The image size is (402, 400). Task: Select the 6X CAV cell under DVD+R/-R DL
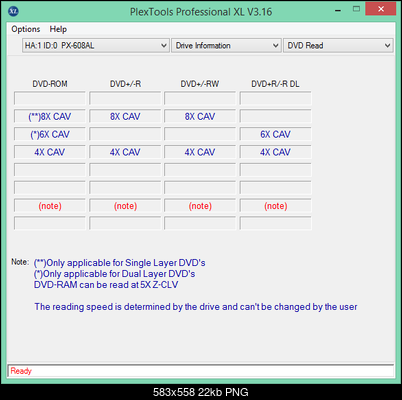(x=275, y=134)
